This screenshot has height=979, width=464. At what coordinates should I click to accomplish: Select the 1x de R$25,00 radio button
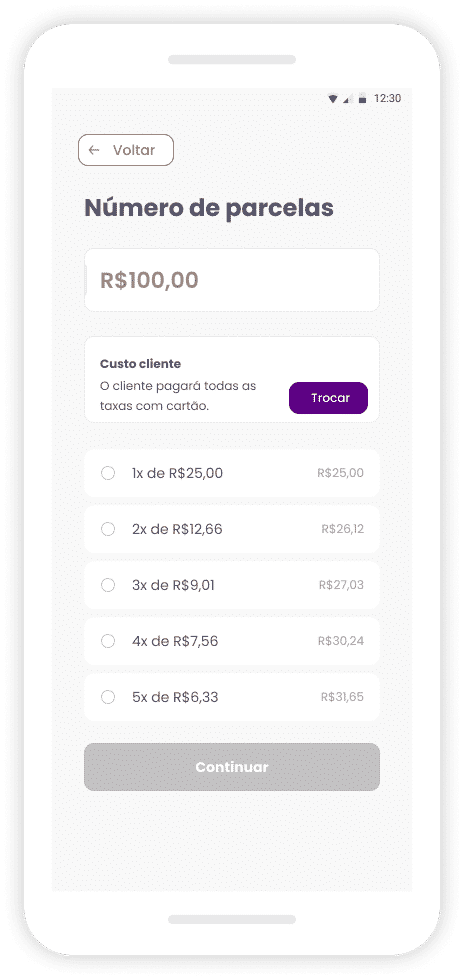click(108, 473)
